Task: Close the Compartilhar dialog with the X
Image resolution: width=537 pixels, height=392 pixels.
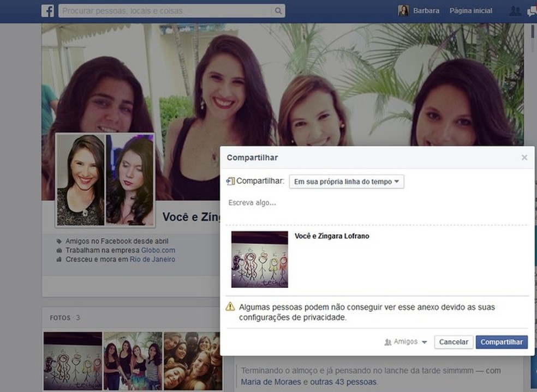Action: (x=524, y=157)
